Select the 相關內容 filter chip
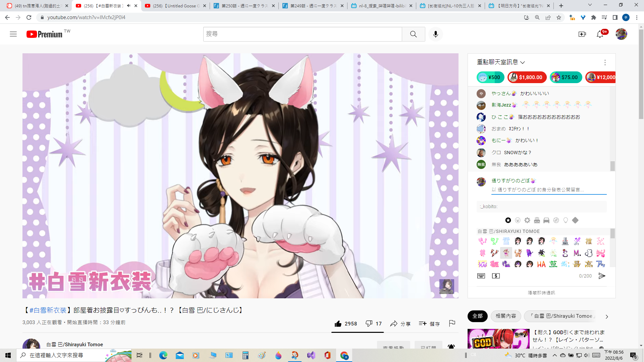The height and width of the screenshot is (362, 644). coord(506,316)
